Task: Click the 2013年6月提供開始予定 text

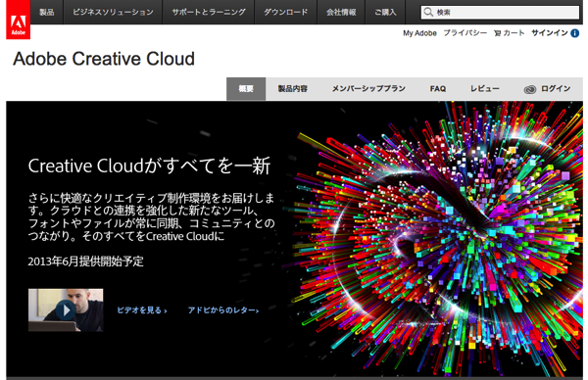Action: (86, 261)
